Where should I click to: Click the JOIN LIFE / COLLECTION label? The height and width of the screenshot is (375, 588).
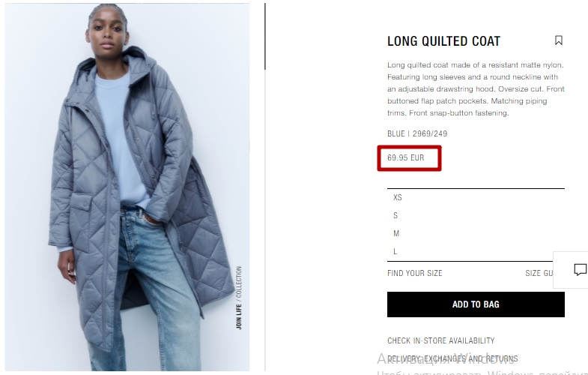click(238, 298)
